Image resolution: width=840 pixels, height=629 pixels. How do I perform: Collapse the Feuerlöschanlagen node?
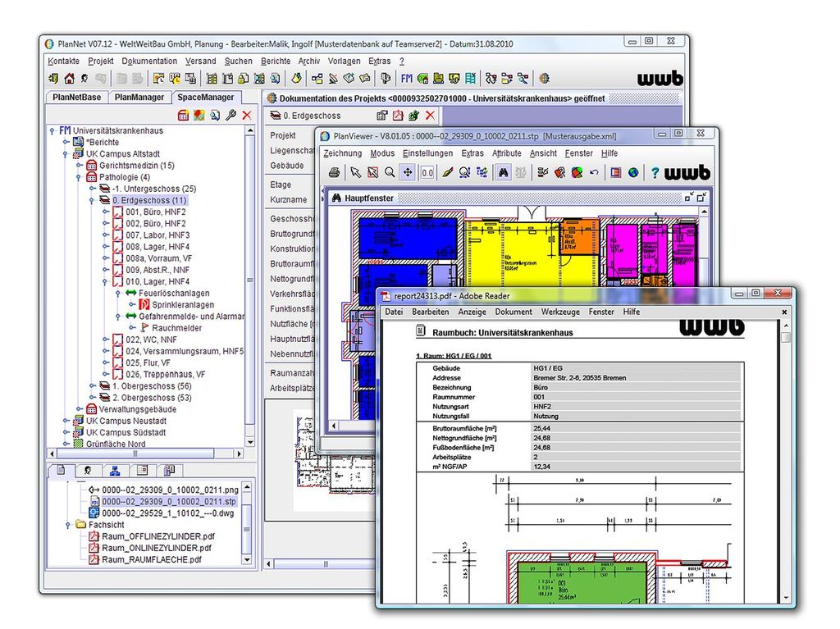click(118, 294)
